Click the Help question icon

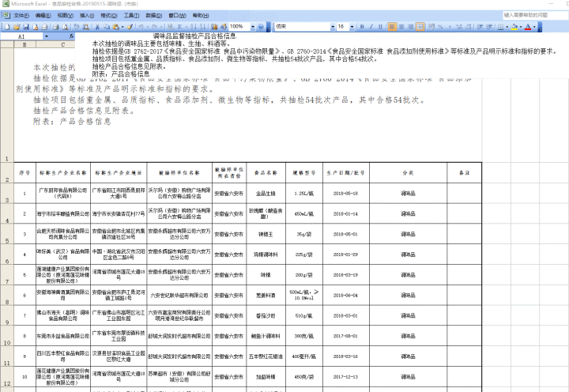(261, 27)
